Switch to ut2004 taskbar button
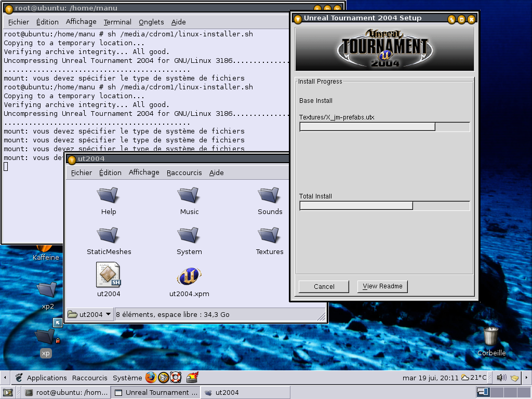This screenshot has width=532, height=399. pyautogui.click(x=245, y=393)
